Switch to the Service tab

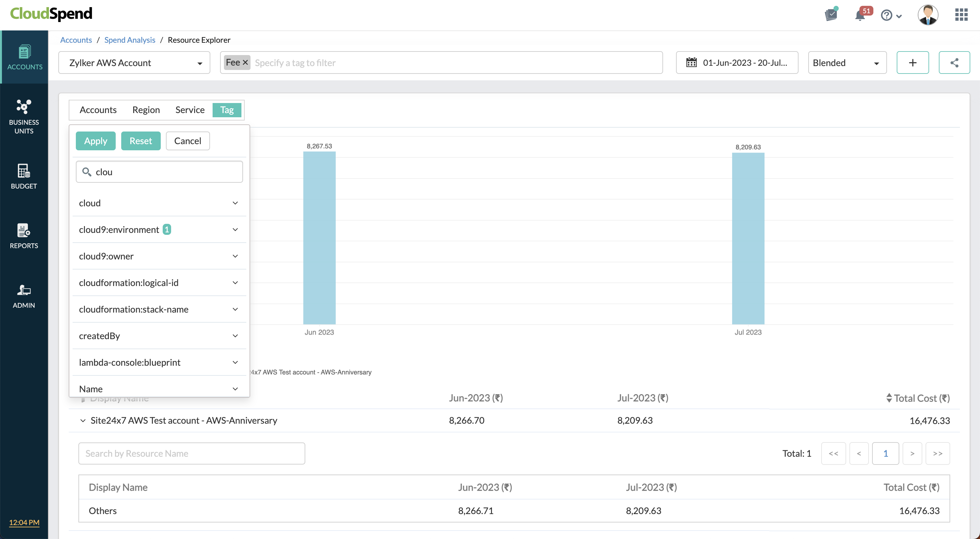click(190, 110)
